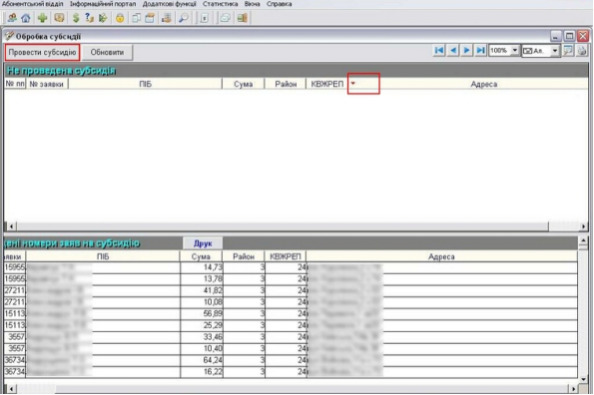Click the single document page icon
The height and width of the screenshot is (395, 594).
[204, 18]
